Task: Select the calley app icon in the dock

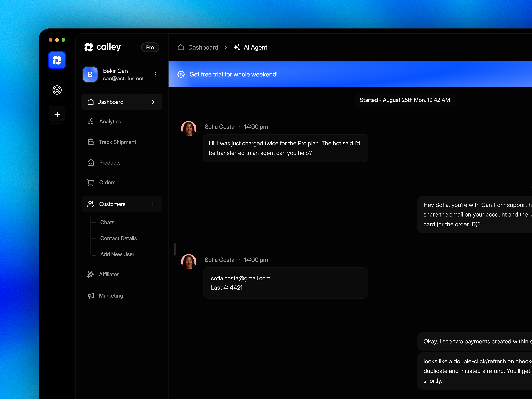Action: [x=57, y=60]
